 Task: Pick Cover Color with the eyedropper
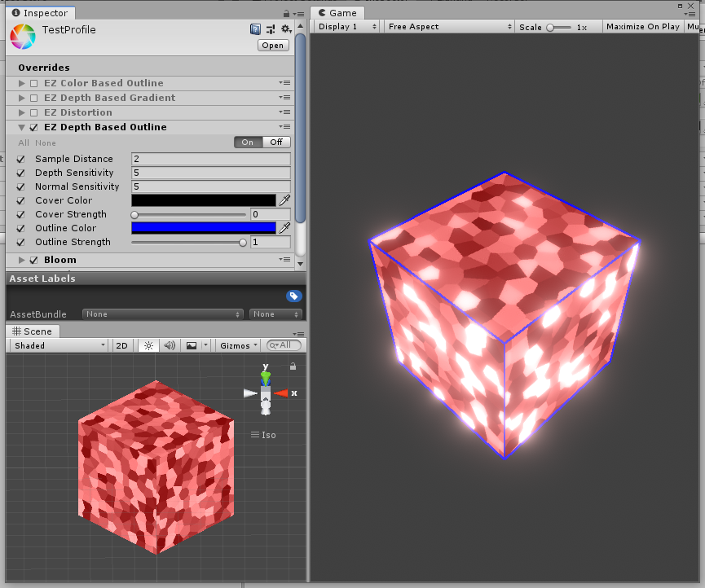(284, 200)
